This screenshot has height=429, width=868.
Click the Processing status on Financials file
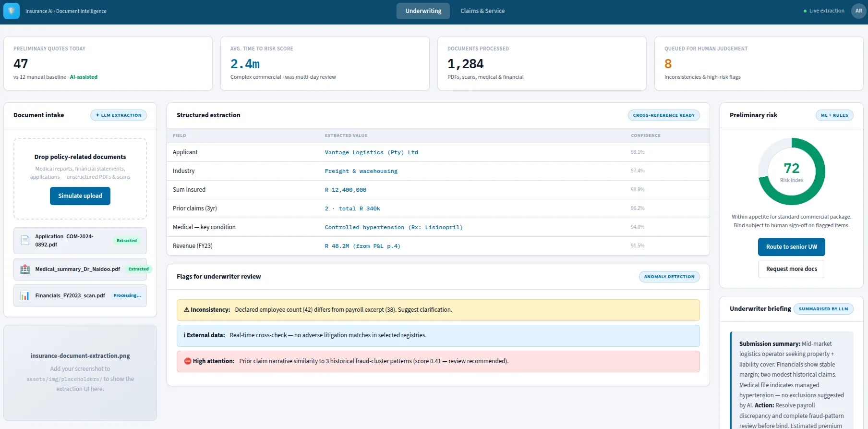(127, 295)
